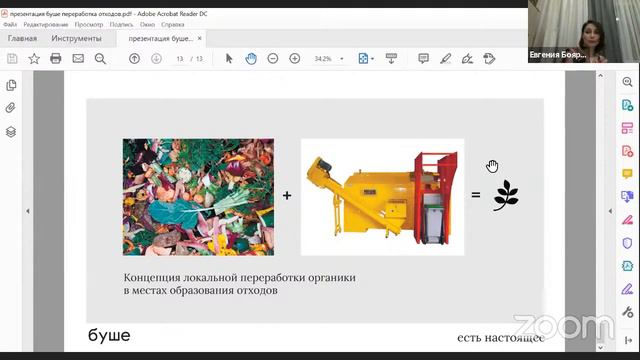The width and height of the screenshot is (640, 360).
Task: Open Fill & Sign purple pen tool
Action: tap(627, 289)
